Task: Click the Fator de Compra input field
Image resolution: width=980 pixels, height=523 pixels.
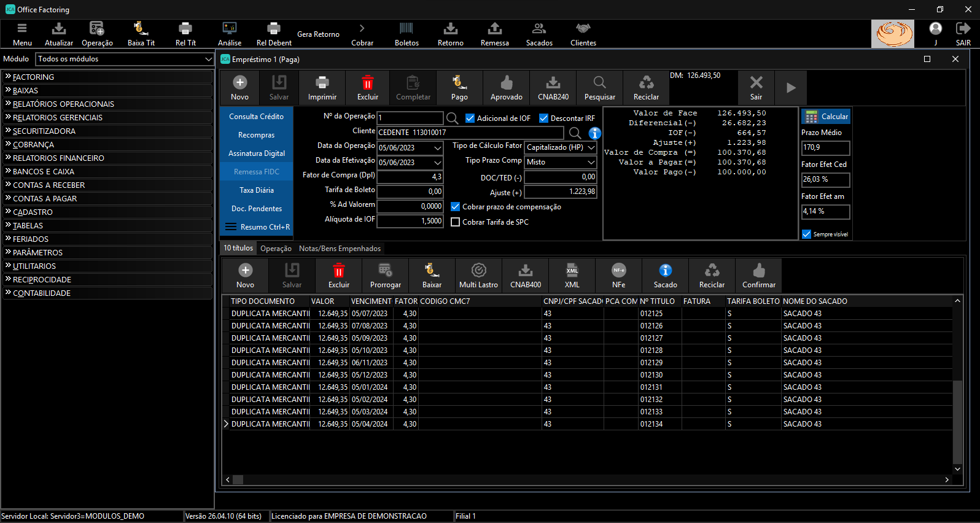Action: coord(410,177)
